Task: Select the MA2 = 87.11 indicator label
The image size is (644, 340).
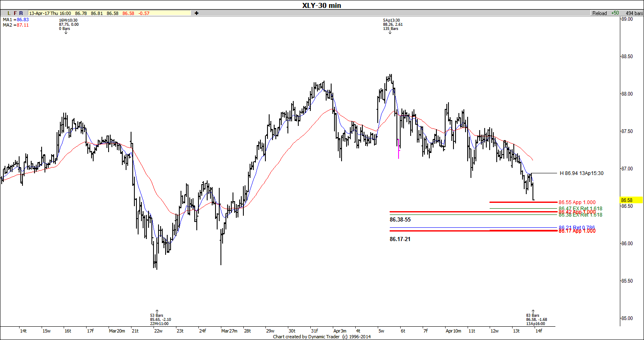Action: [16, 25]
